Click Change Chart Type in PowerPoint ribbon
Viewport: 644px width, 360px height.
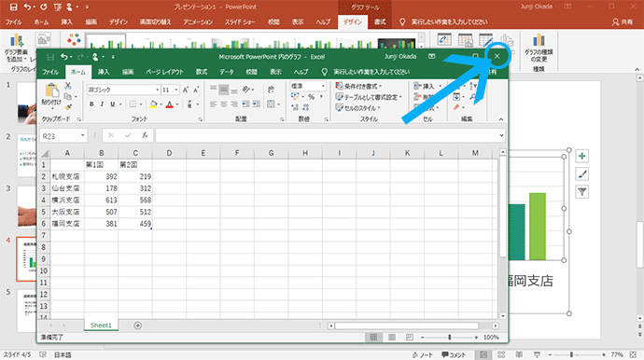coord(539,48)
